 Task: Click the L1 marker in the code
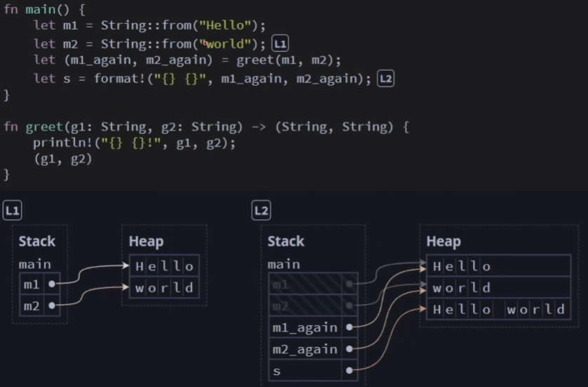[280, 44]
